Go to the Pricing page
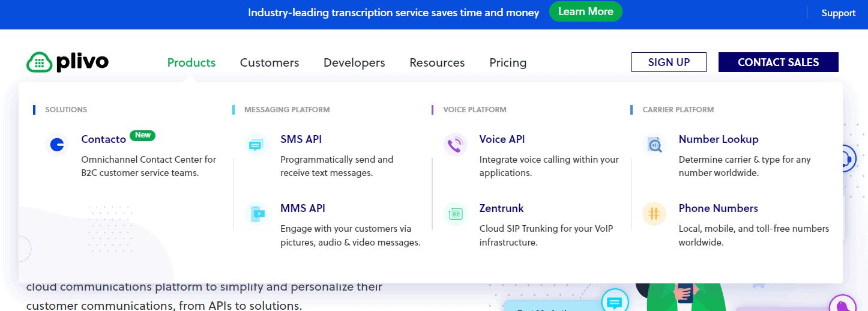Screen dimensions: 868x311 [508, 62]
